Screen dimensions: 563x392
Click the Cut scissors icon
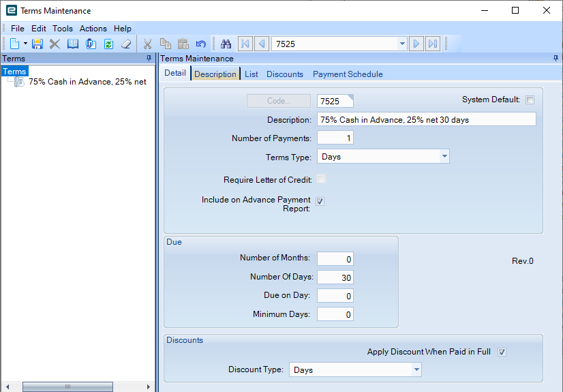click(x=148, y=44)
